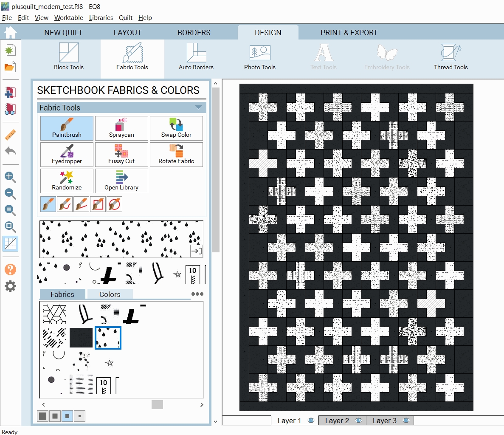Screen dimensions: 504x435
Task: Open the LAYOUT tab
Action: click(x=127, y=32)
